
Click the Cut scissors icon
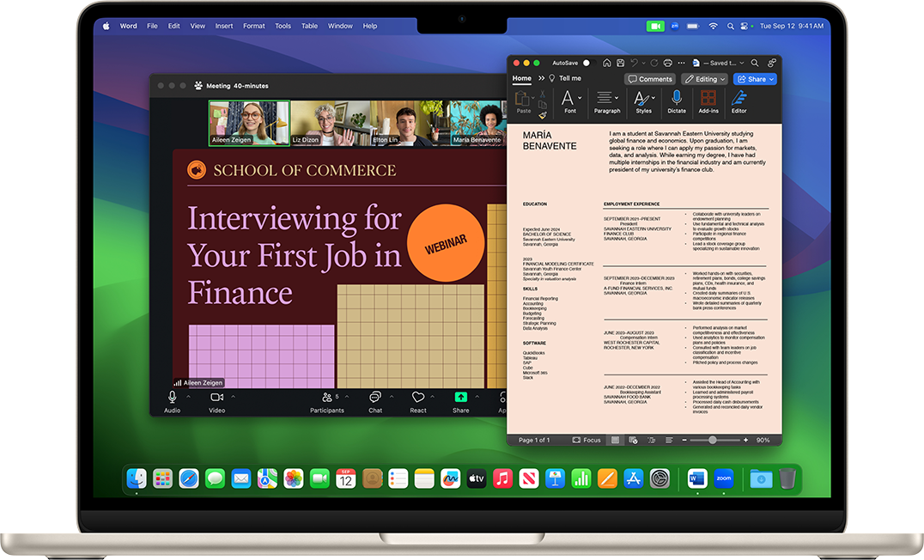[x=543, y=94]
